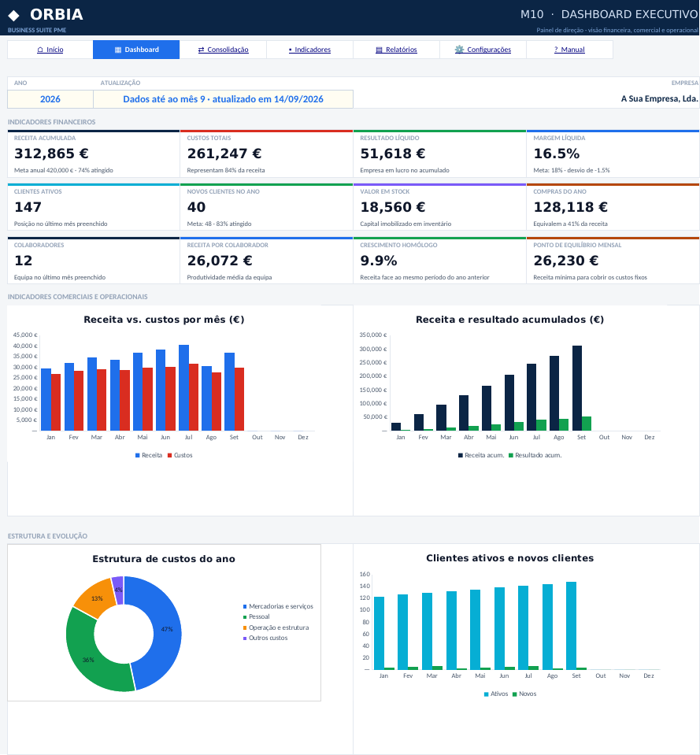
Task: Click the 4% purple donut segment
Action: pyautogui.click(x=118, y=589)
